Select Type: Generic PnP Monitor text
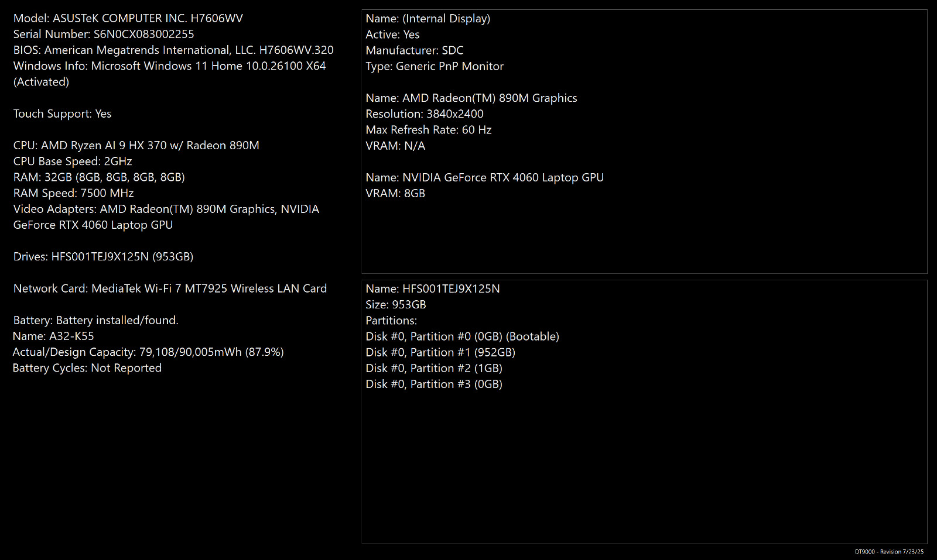 [x=435, y=66]
